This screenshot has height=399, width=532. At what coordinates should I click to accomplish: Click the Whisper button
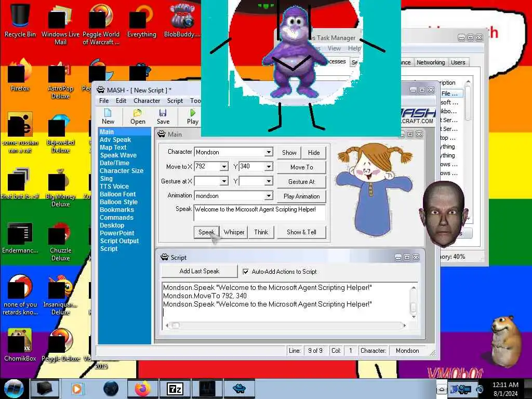click(234, 232)
